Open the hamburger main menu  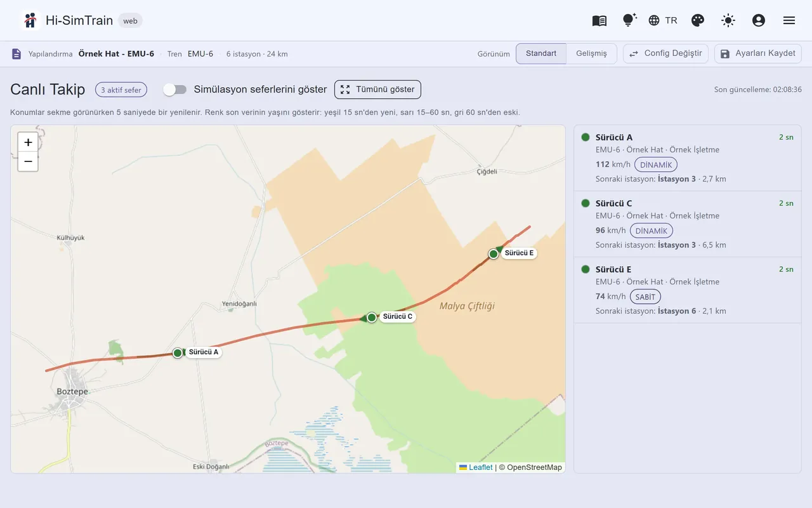789,20
